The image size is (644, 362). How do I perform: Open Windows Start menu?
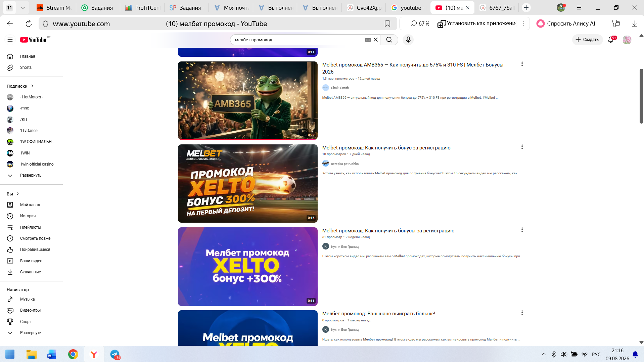(x=10, y=354)
